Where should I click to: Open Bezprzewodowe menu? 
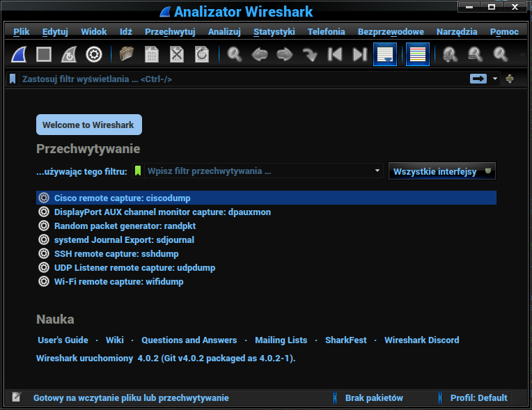point(391,32)
